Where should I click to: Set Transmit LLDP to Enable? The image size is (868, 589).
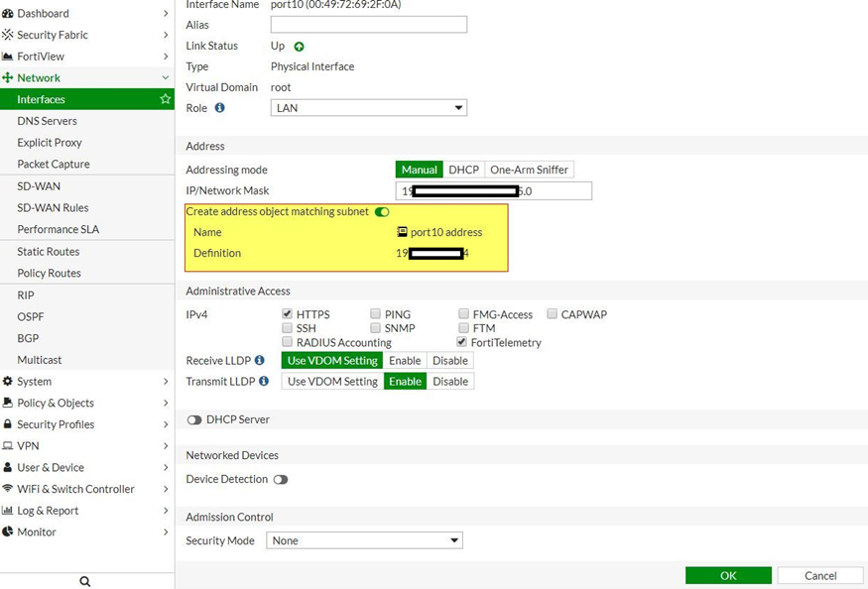[405, 382]
